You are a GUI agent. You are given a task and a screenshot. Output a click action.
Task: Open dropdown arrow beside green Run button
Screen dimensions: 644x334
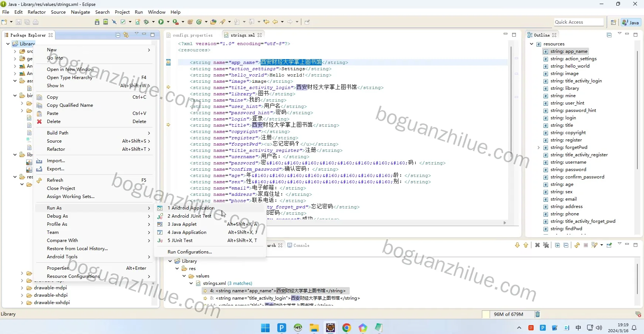click(x=168, y=22)
